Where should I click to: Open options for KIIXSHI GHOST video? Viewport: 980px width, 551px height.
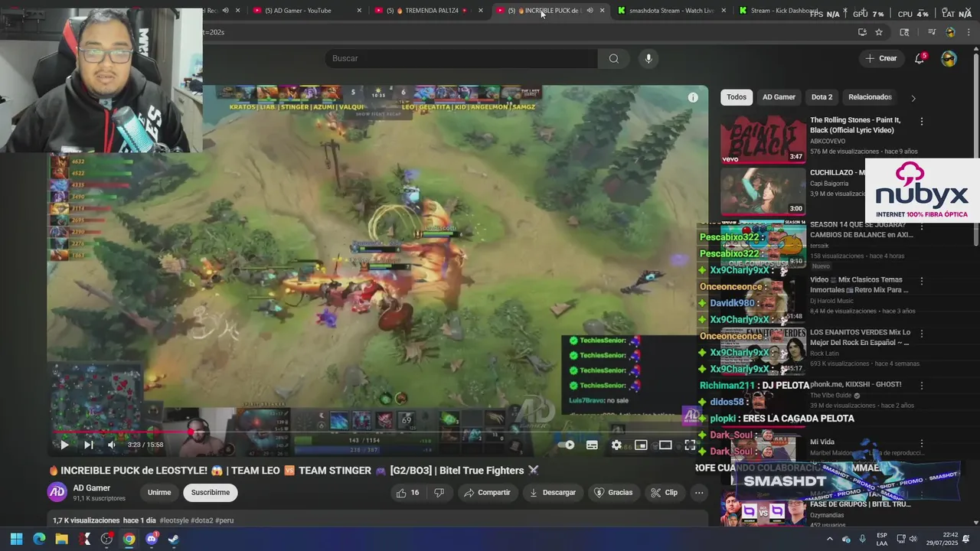click(x=922, y=386)
